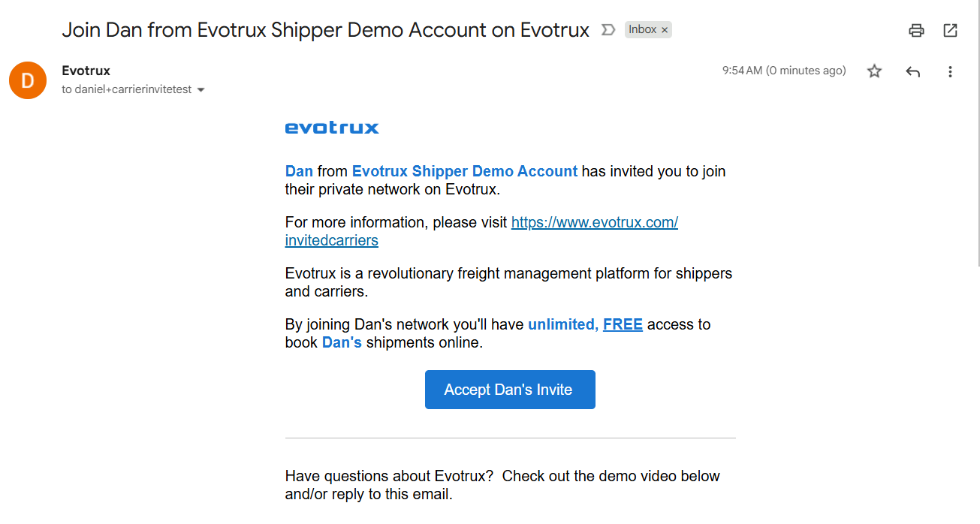The image size is (980, 524).
Task: Open the evotrux.com invitedcarriers link
Action: click(481, 231)
